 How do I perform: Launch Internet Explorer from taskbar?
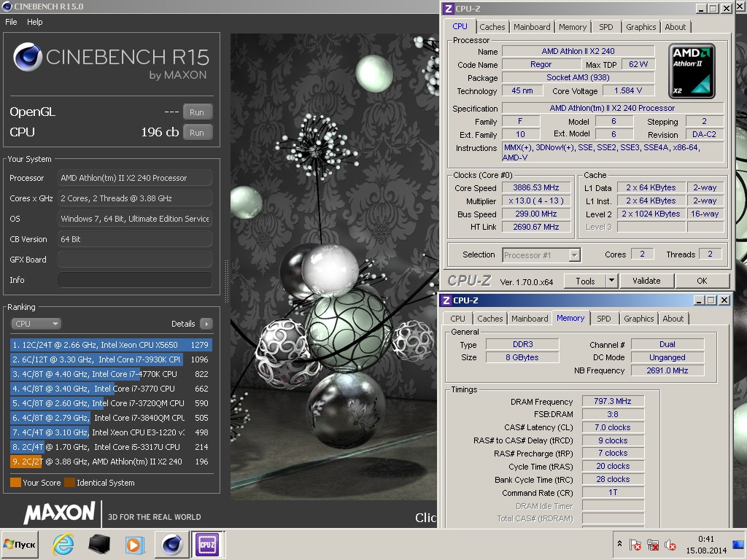(x=63, y=545)
